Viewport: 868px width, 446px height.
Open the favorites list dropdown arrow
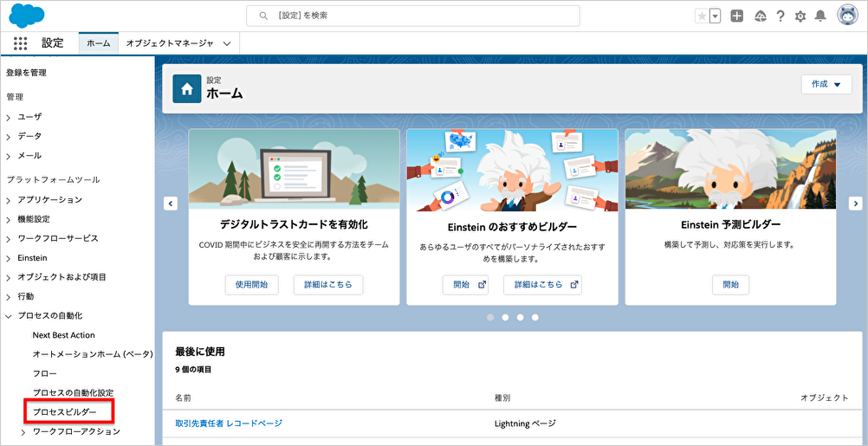[716, 16]
